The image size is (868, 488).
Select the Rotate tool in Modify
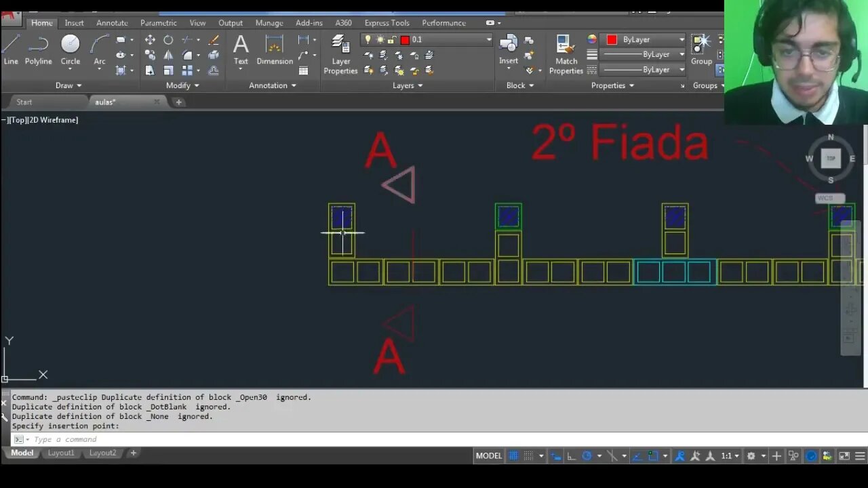pyautogui.click(x=168, y=40)
